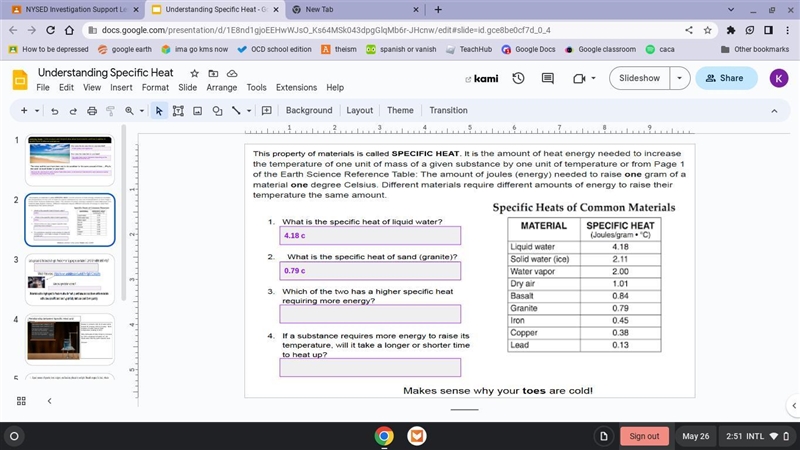
Task: Add new slide plus icon
Action: point(24,111)
